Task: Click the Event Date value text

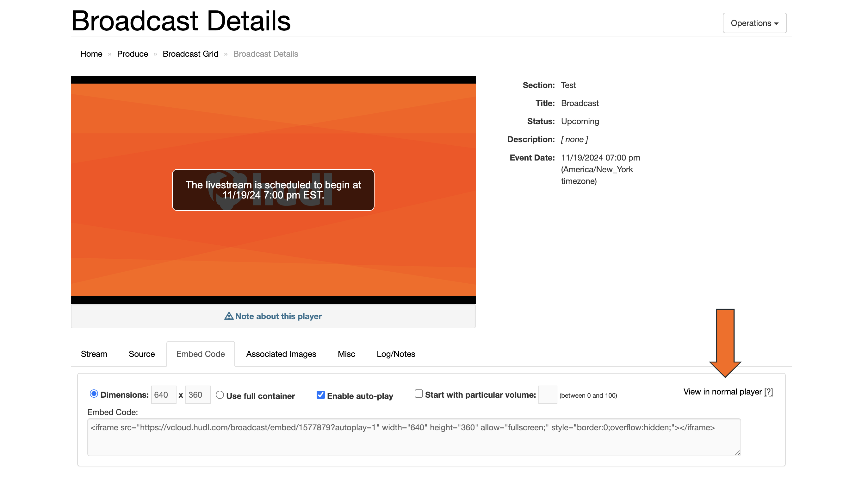Action: [600, 169]
